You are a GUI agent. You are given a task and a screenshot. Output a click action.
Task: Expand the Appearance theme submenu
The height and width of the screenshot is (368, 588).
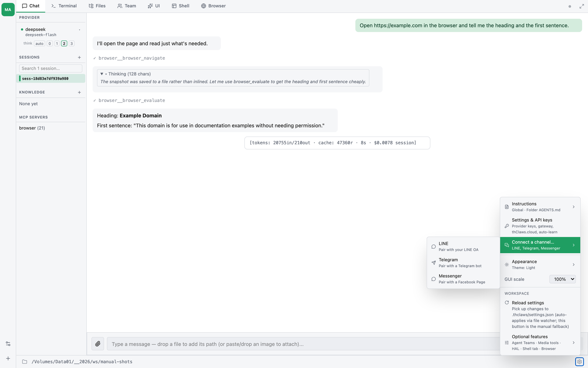[x=540, y=265]
